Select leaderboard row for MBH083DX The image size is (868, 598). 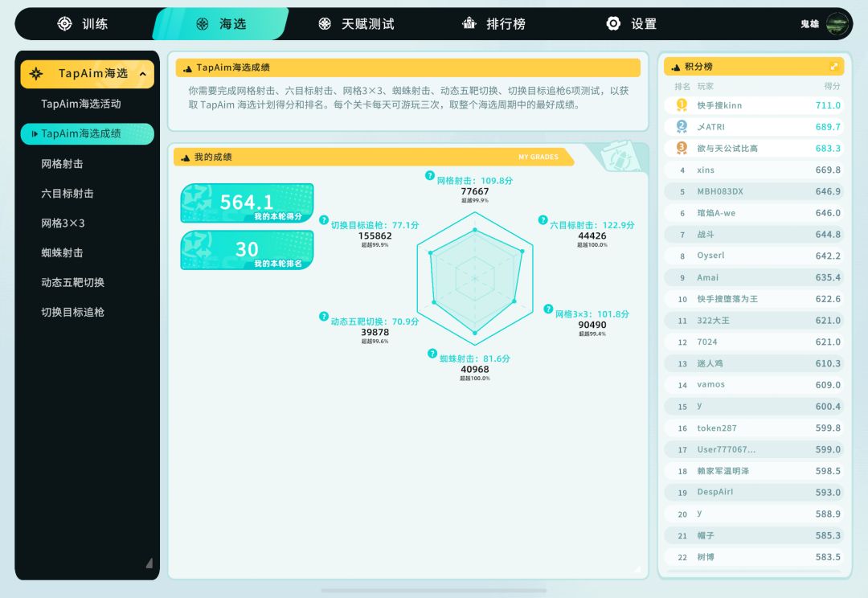click(754, 191)
